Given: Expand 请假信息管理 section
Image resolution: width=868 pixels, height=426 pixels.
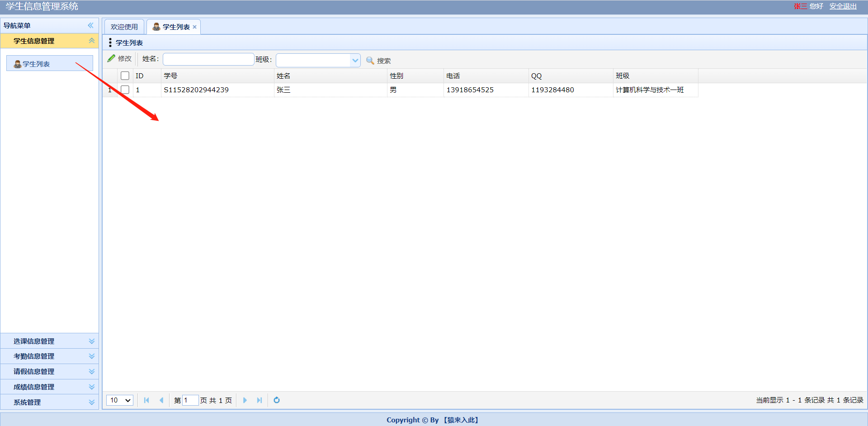Looking at the screenshot, I should [49, 372].
